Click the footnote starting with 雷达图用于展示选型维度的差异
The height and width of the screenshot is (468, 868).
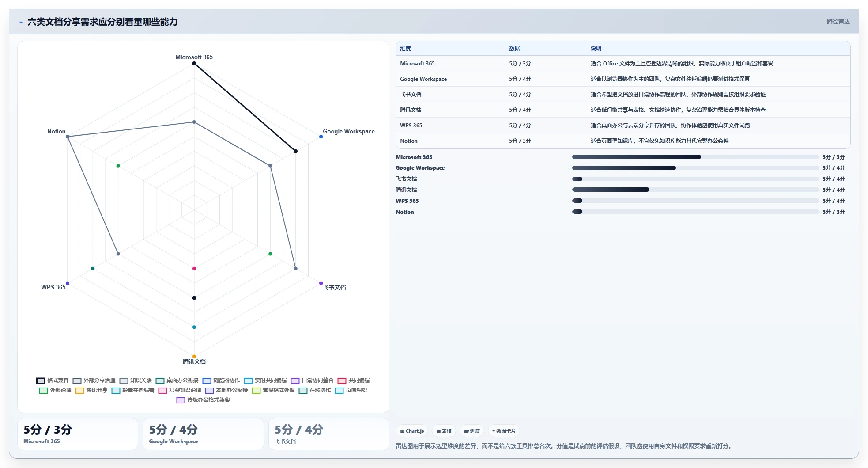tap(564, 446)
